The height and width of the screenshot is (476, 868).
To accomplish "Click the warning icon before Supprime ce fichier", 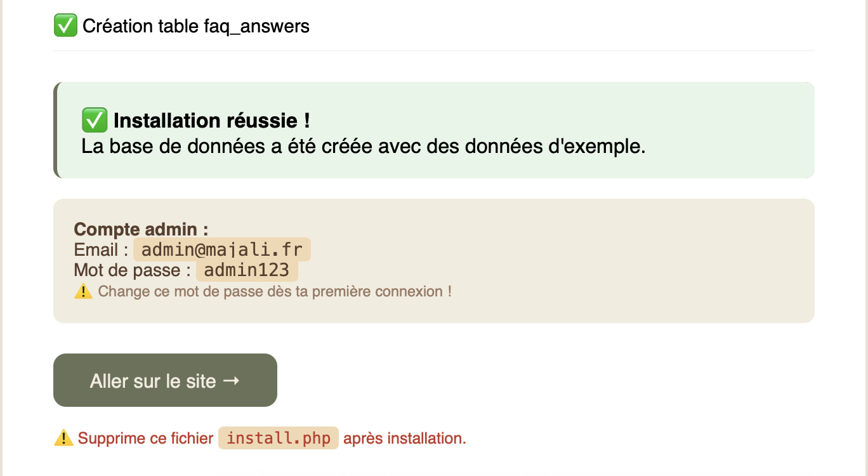I will click(x=63, y=438).
